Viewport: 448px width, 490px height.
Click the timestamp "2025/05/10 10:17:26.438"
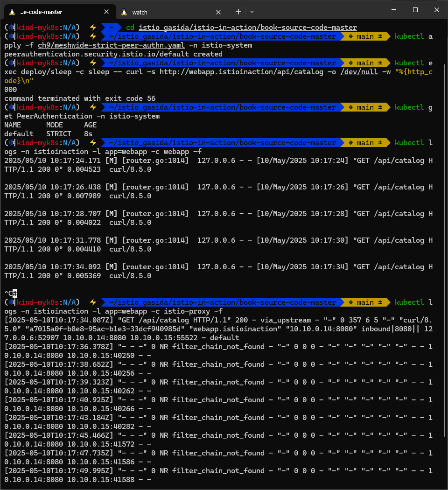click(52, 187)
